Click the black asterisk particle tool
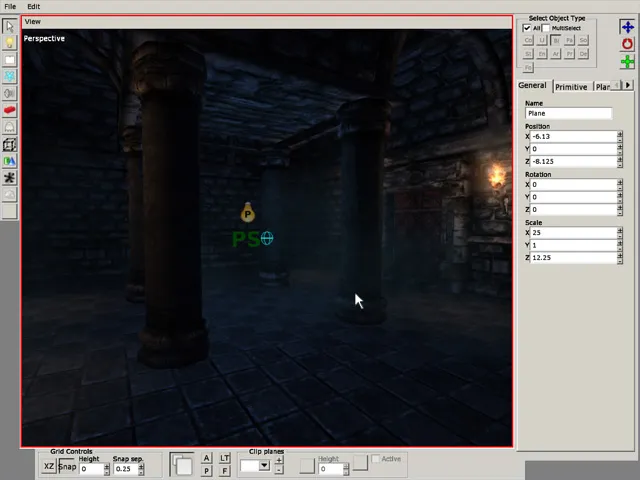 (x=10, y=178)
